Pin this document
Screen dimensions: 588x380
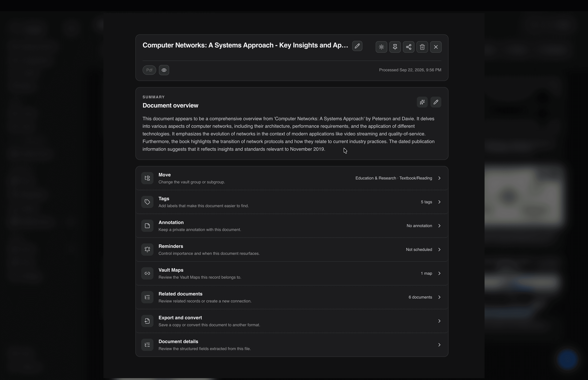click(x=395, y=47)
